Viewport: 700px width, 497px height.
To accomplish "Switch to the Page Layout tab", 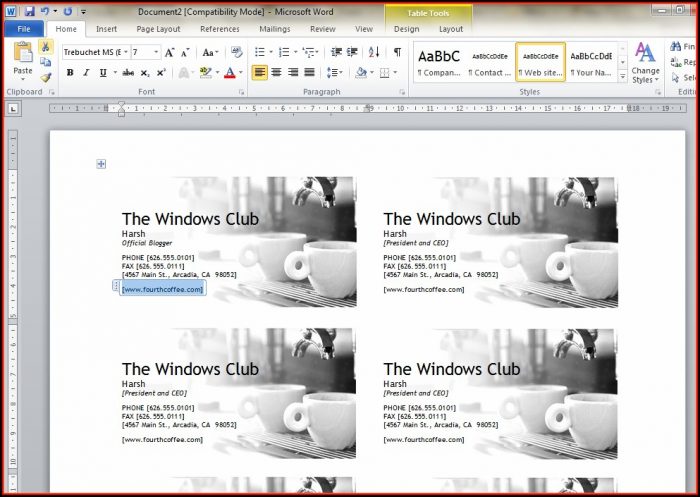I will click(x=158, y=29).
